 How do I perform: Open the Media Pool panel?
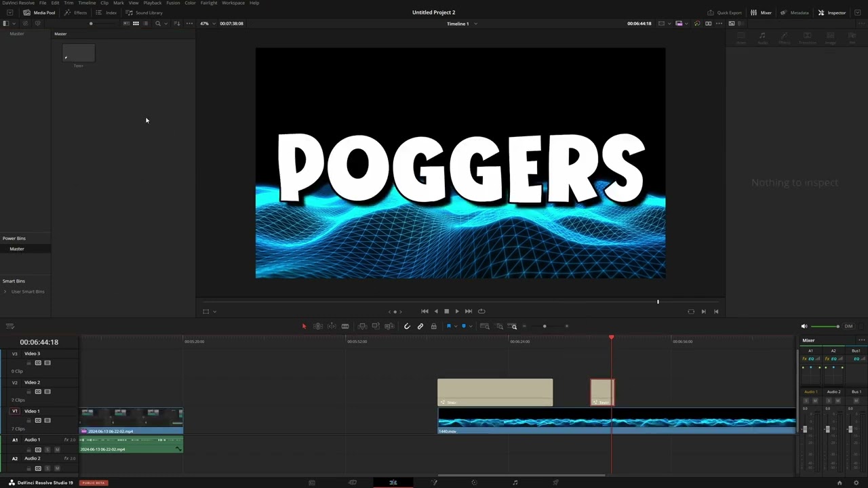(39, 12)
